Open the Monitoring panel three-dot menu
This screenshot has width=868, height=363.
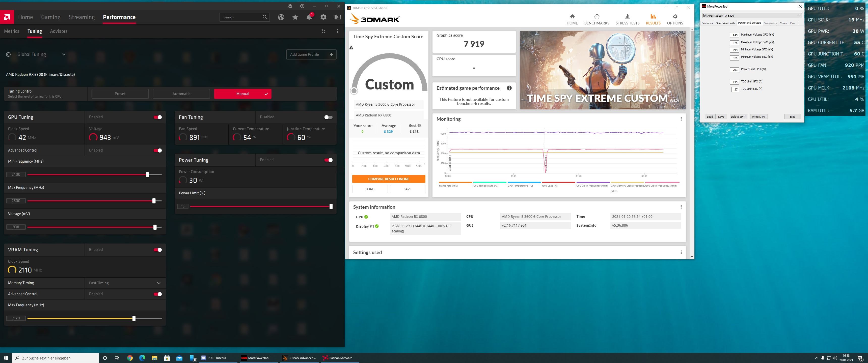[681, 119]
